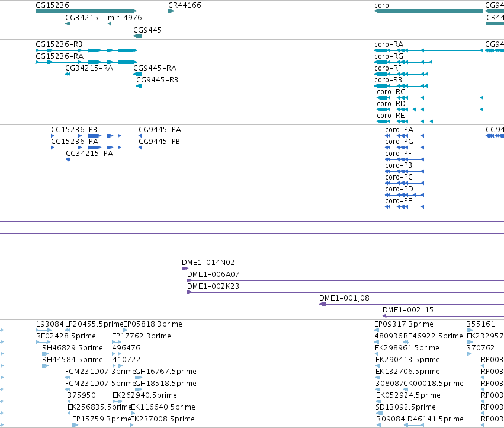Select transcript CG15236-RA
504x428 pixels.
click(86, 62)
